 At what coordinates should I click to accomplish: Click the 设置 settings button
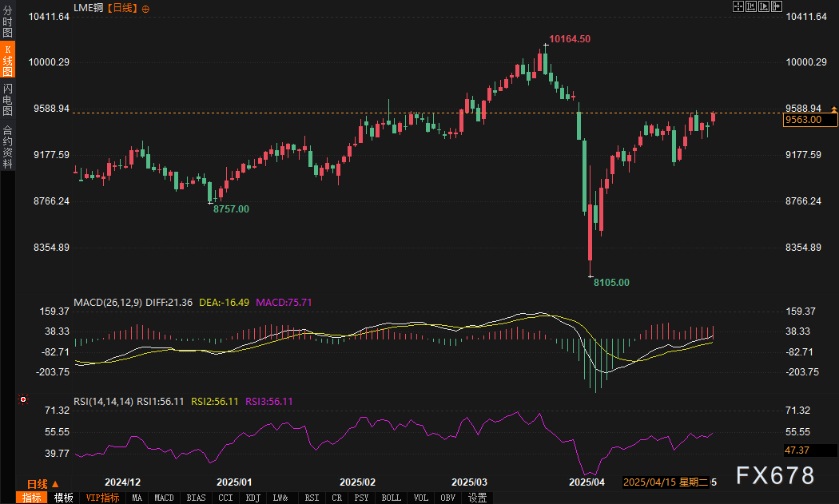[x=477, y=498]
